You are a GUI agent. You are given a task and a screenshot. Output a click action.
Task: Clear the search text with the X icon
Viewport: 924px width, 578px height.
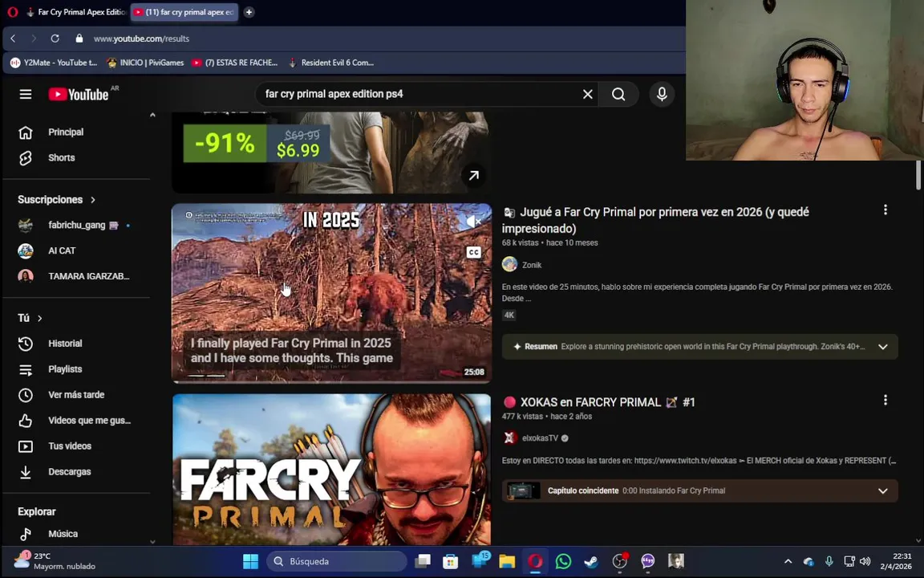coord(587,95)
